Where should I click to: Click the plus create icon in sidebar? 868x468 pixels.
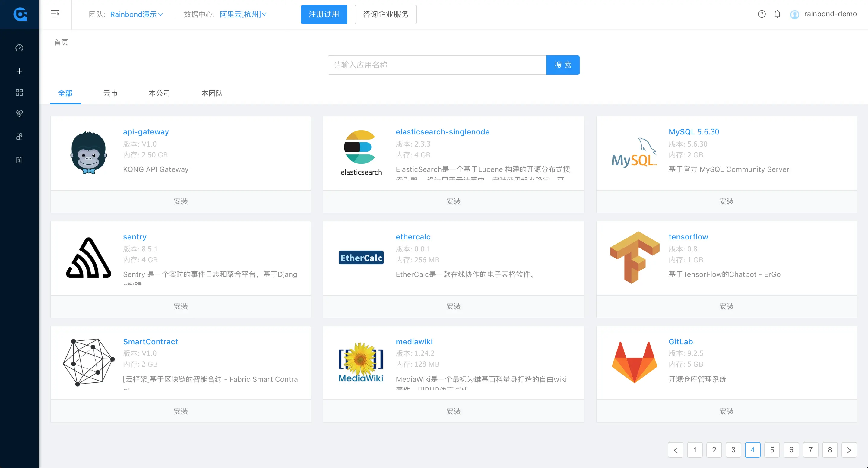pos(19,71)
